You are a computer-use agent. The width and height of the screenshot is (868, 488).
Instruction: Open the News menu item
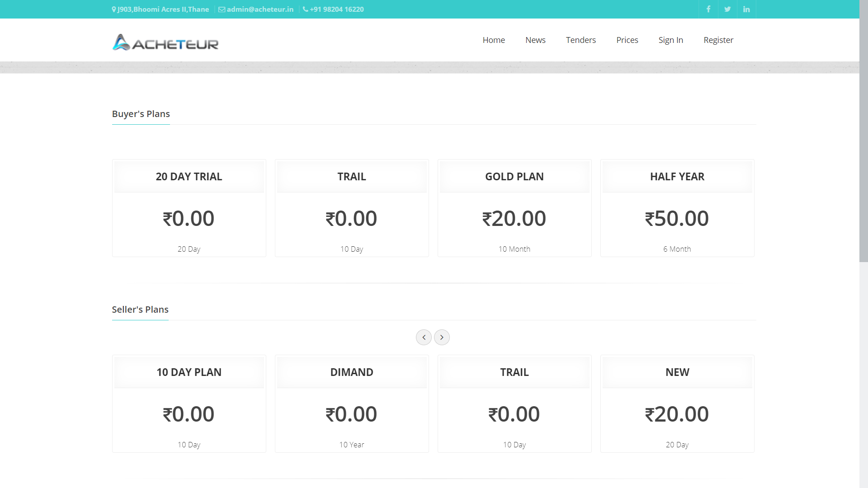click(535, 40)
